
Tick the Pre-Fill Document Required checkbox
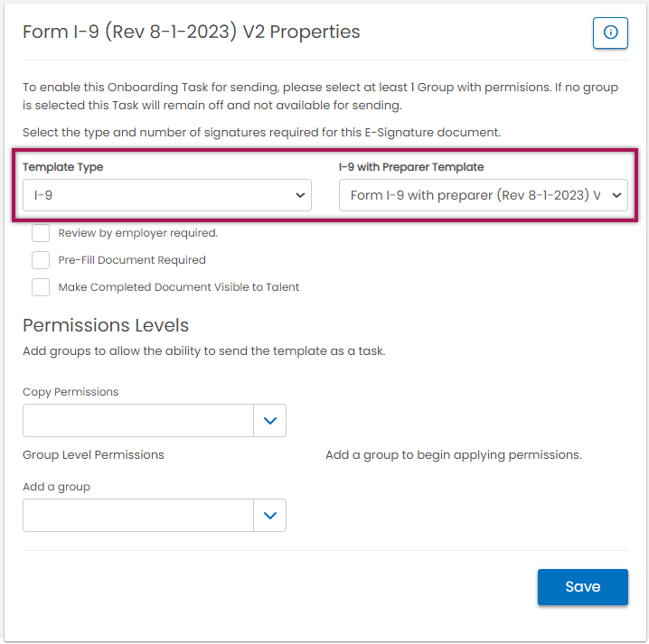click(x=41, y=260)
